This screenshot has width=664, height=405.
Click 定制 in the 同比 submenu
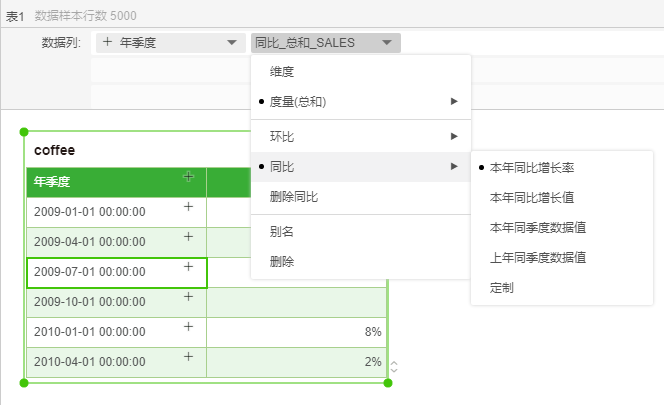click(x=503, y=287)
